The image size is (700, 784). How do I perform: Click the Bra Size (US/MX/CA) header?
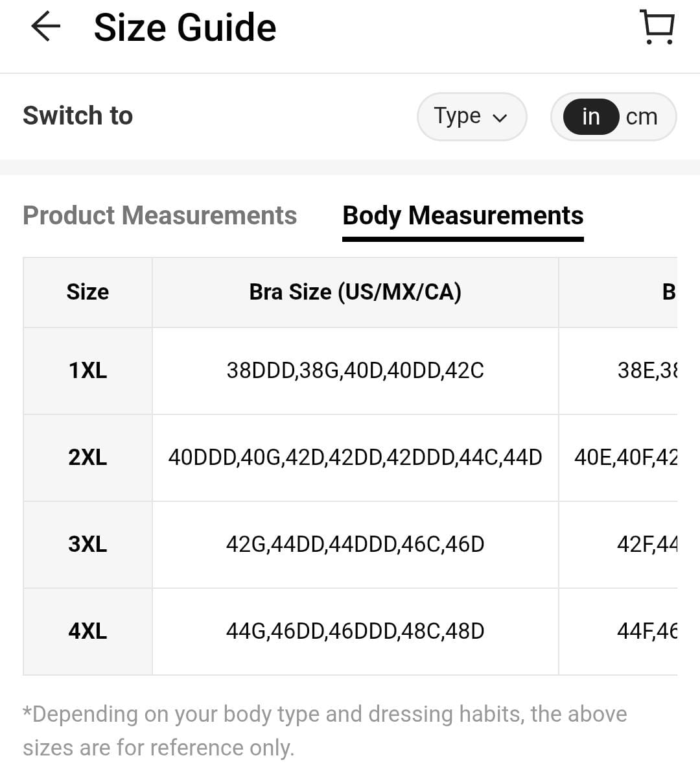point(355,292)
